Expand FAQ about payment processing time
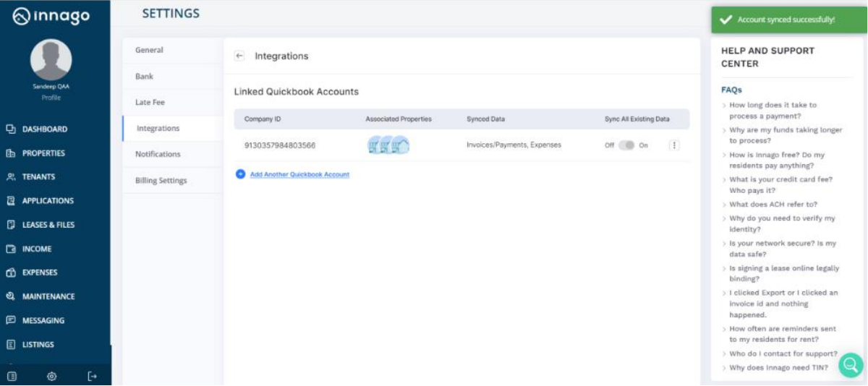The height and width of the screenshot is (386, 868). pyautogui.click(x=773, y=110)
